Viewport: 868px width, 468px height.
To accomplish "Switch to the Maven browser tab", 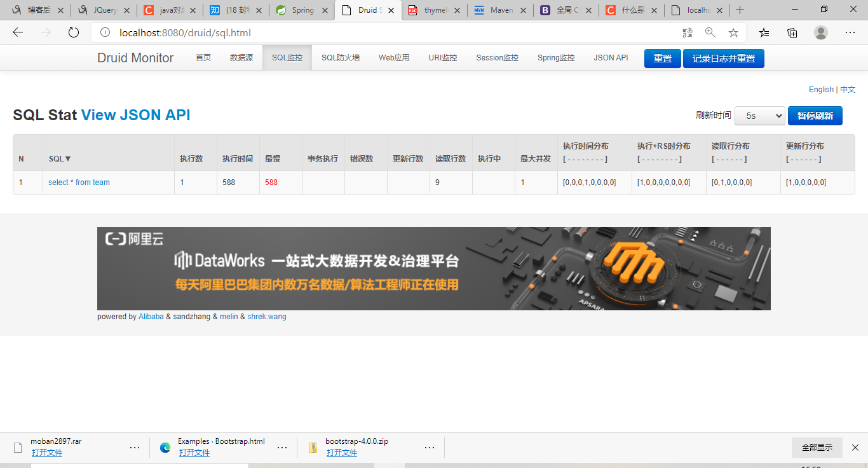I will pos(500,10).
